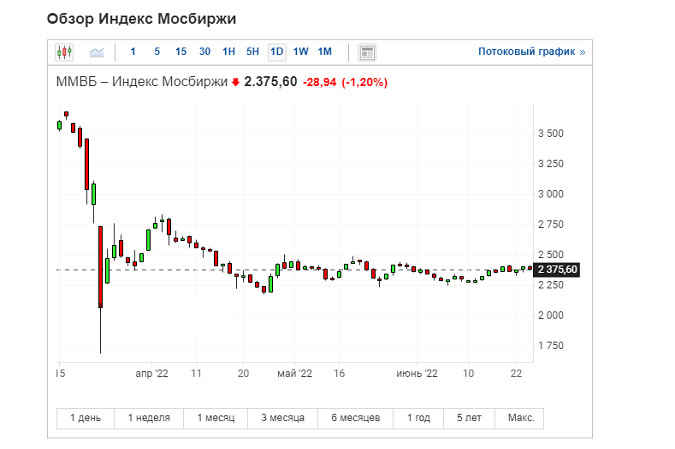Screen dimensions: 675x449
Task: Click the 1 750 price axis label
Action: (551, 346)
